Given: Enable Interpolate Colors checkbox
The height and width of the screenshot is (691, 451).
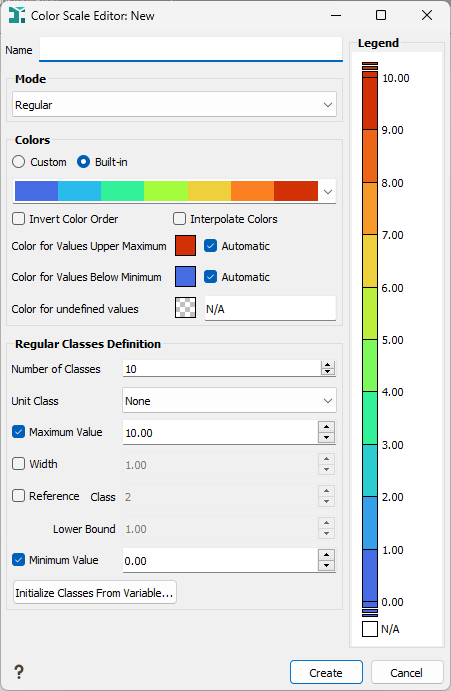Looking at the screenshot, I should point(179,219).
